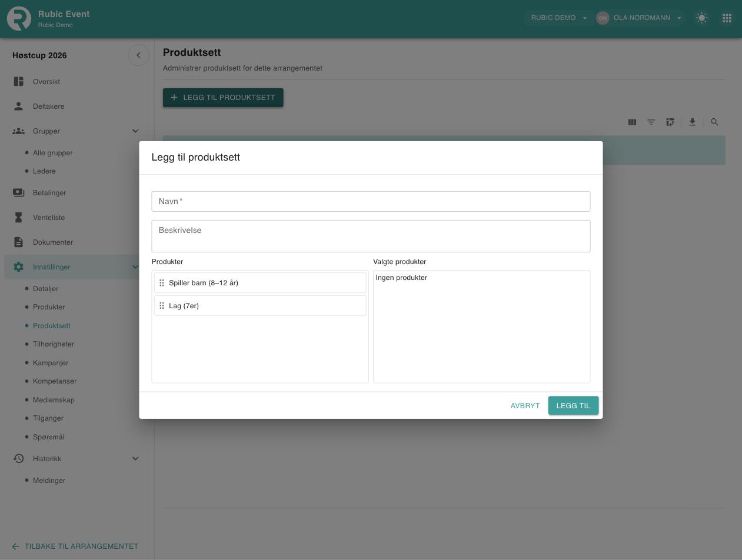742x560 pixels.
Task: Click the Deltakere person icon
Action: pyautogui.click(x=19, y=106)
